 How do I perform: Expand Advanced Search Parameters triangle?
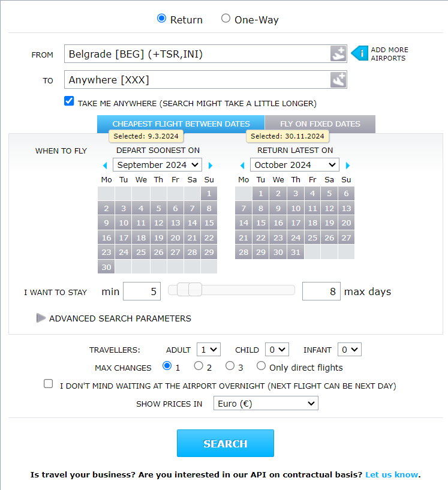coord(41,318)
